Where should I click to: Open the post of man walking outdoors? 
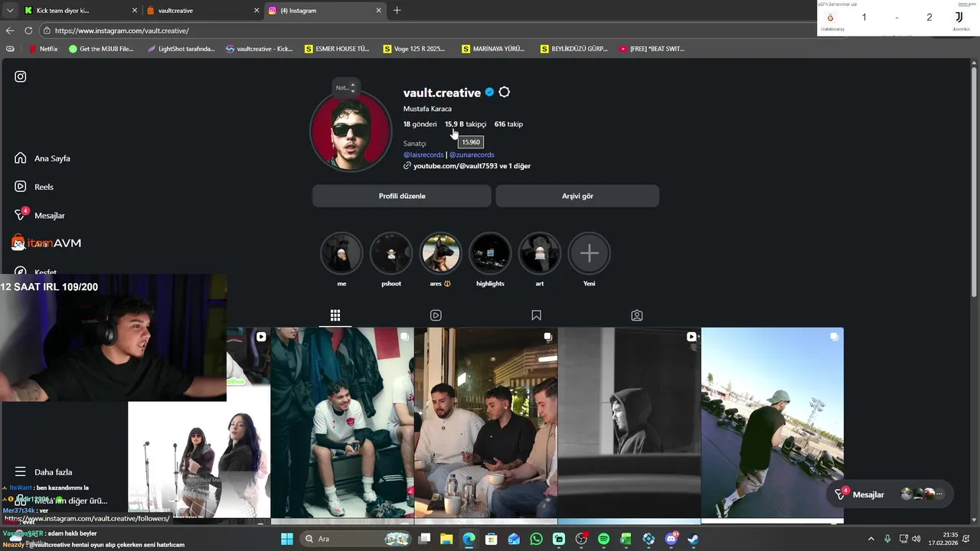[x=773, y=422]
